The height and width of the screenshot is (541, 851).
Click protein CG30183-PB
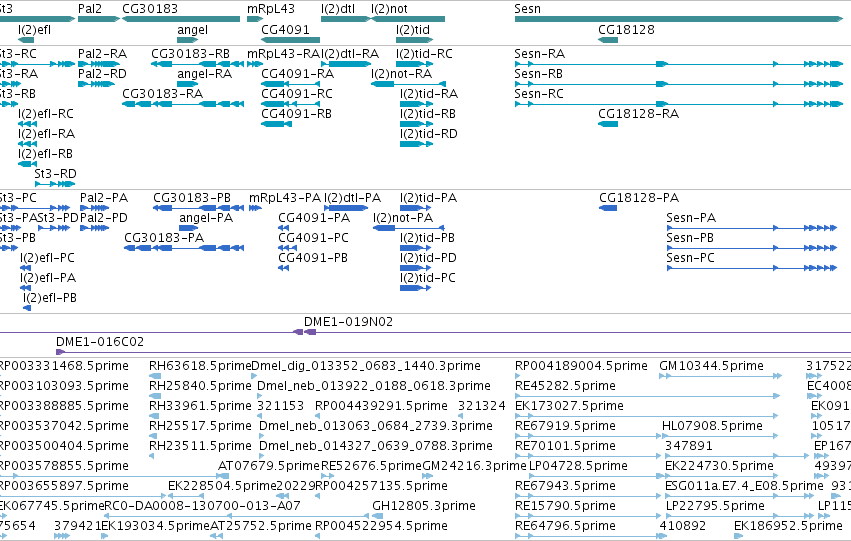pyautogui.click(x=199, y=208)
